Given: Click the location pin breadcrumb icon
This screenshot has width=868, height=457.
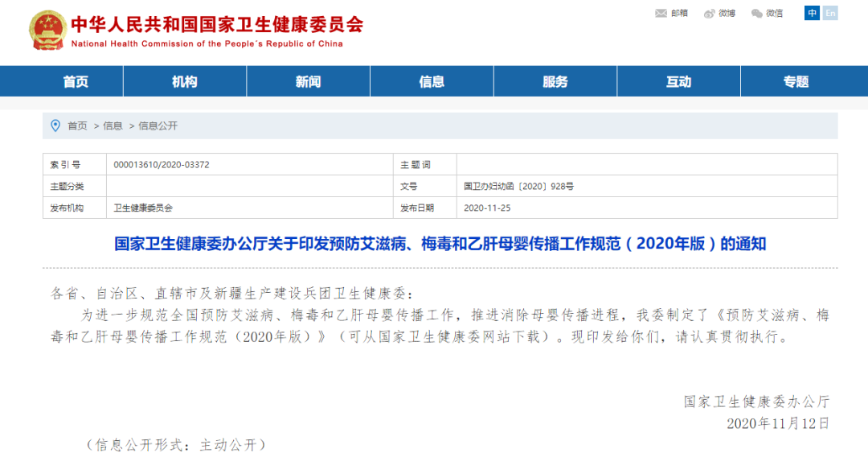Looking at the screenshot, I should point(55,126).
